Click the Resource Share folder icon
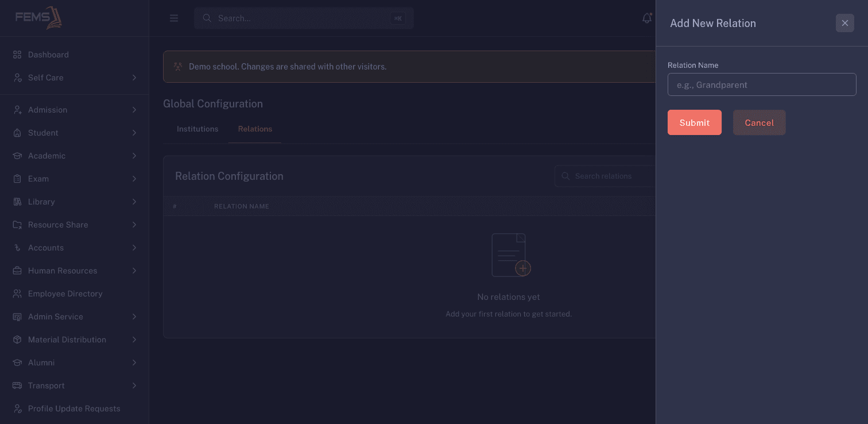 coord(17,225)
